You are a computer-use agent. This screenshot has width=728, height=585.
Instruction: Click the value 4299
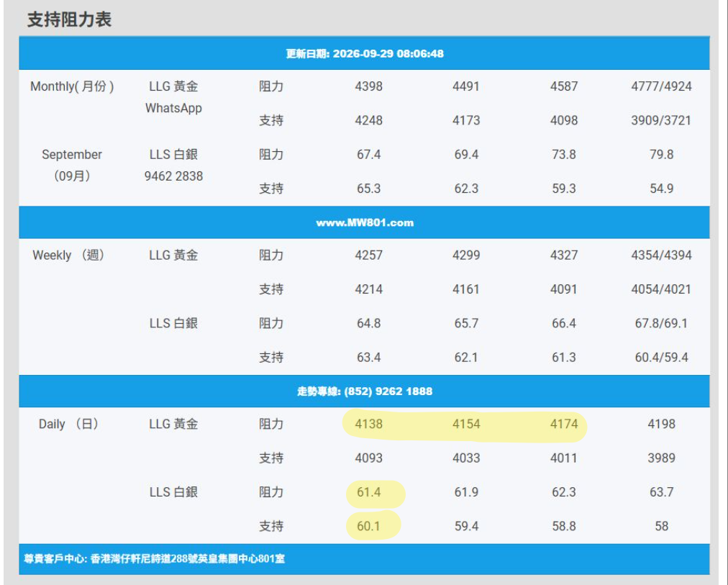[466, 255]
